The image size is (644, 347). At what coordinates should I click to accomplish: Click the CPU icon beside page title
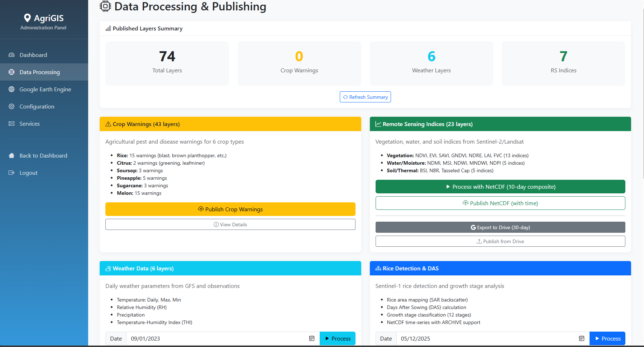(x=105, y=6)
